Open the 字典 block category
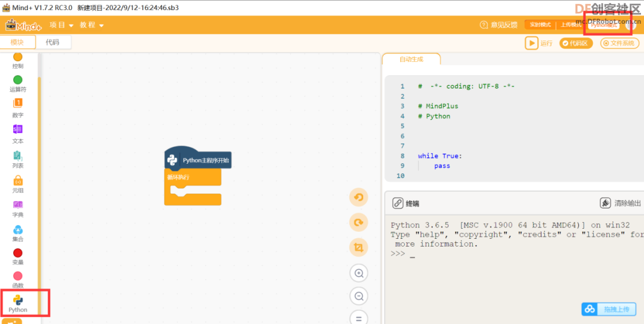Viewport: 644px width, 324px height. point(18,209)
